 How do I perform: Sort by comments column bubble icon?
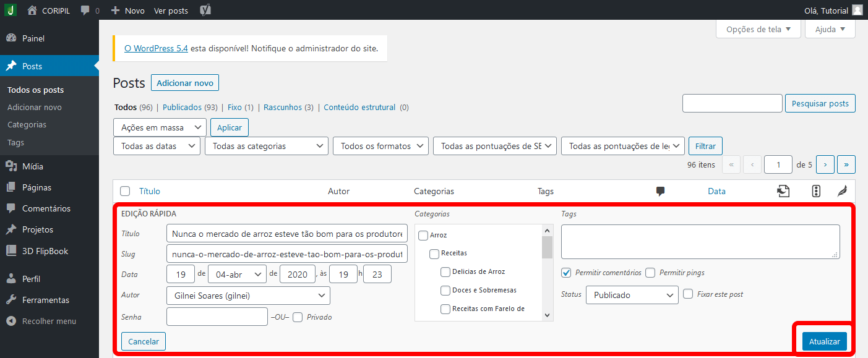[x=661, y=192]
